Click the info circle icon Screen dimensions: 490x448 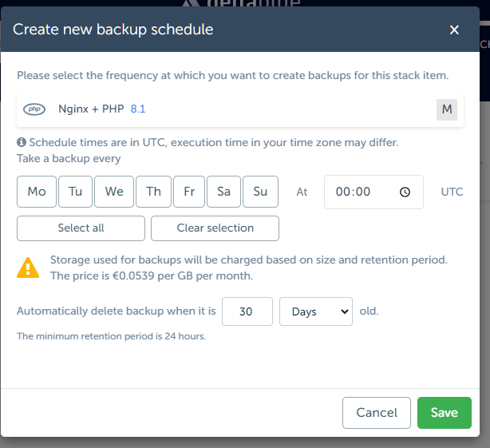pos(22,142)
